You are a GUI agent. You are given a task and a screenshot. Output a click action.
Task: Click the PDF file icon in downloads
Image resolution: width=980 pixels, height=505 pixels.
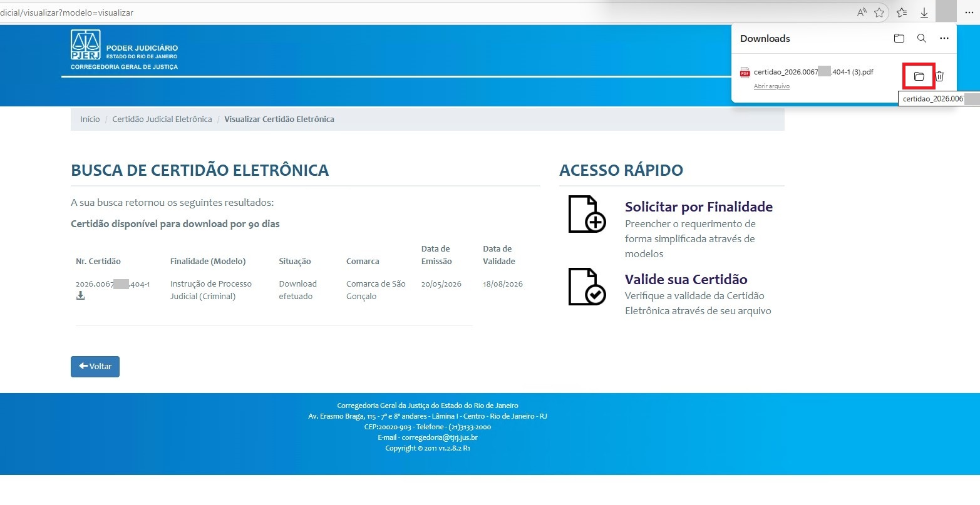(745, 73)
